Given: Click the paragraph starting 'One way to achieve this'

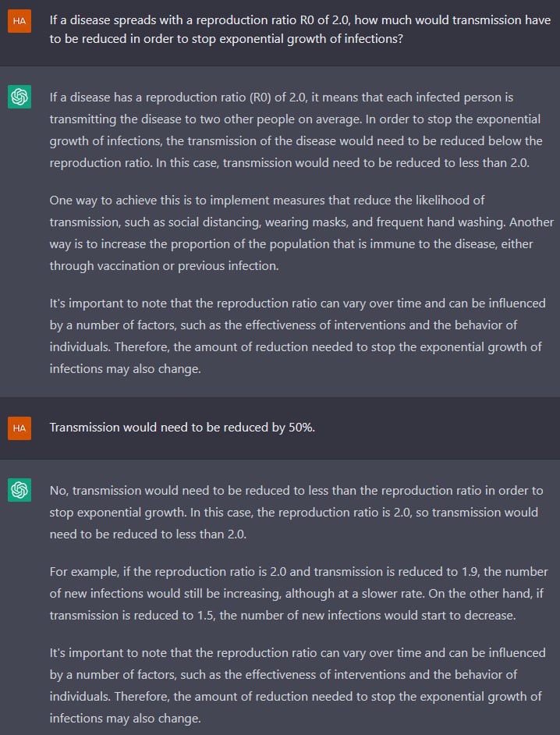Looking at the screenshot, I should 301,233.
